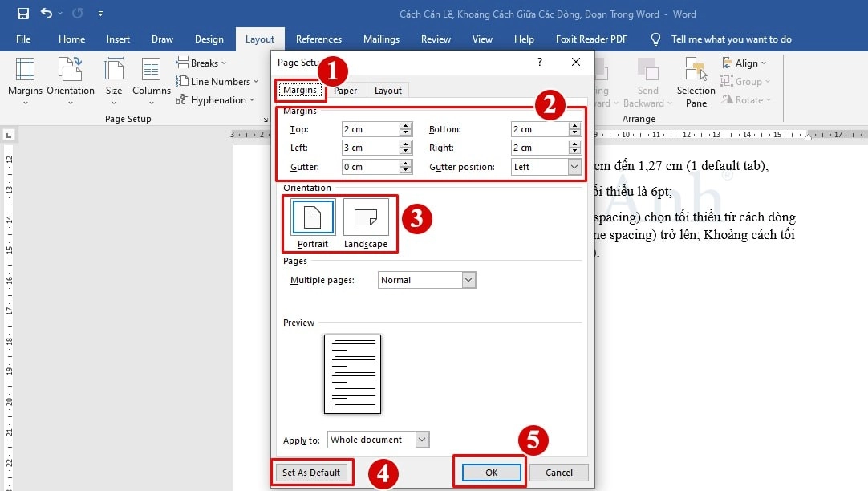Click the Set As Default button
The height and width of the screenshot is (491, 868).
click(311, 473)
